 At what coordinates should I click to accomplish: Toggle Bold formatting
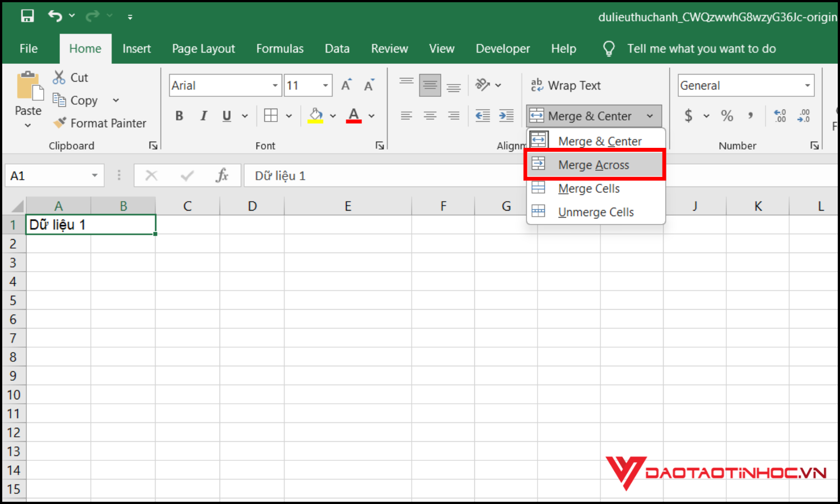[179, 116]
